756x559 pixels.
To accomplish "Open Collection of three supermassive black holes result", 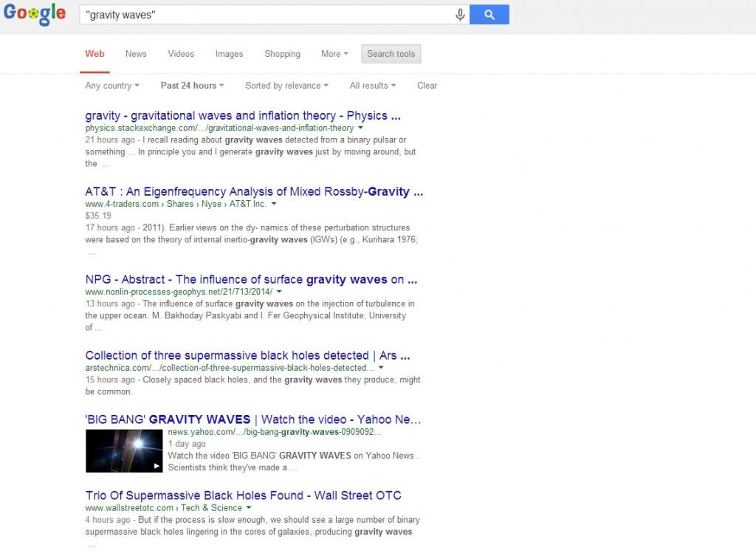I will point(247,355).
